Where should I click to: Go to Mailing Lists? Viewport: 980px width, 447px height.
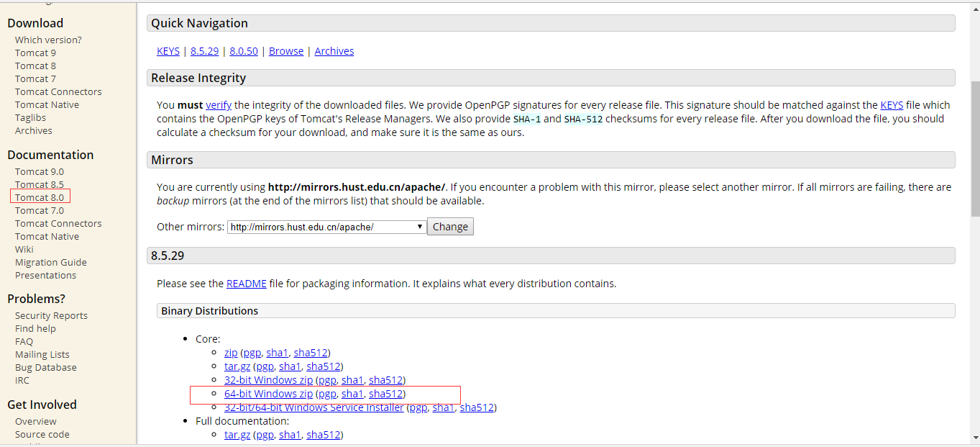coord(42,354)
